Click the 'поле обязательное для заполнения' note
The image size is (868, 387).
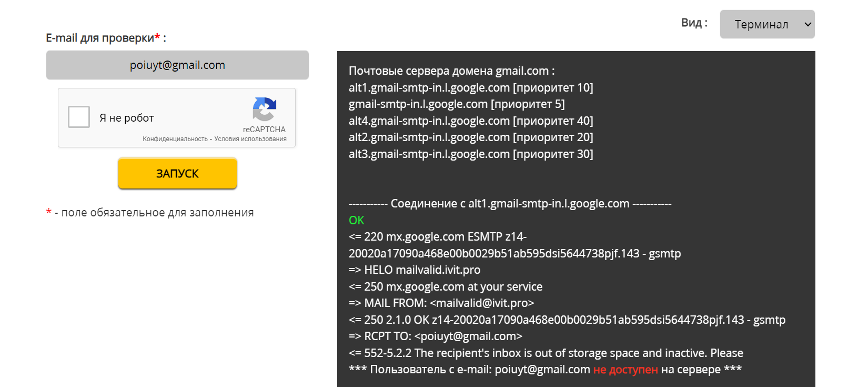[157, 213]
